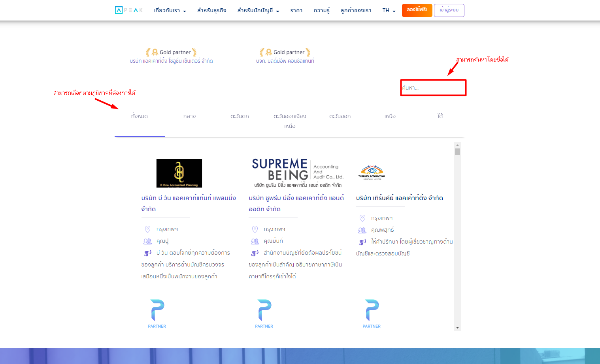Click the Supreme Being Accounting logo

click(x=298, y=173)
